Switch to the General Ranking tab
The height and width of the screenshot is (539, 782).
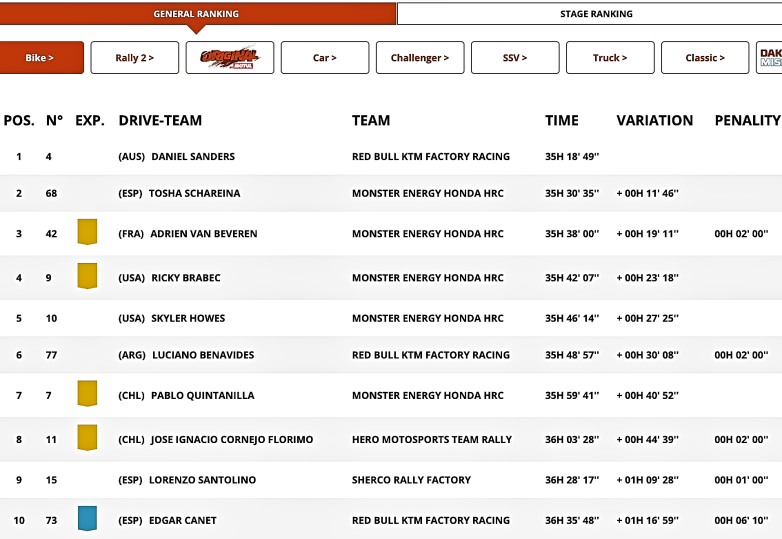click(197, 14)
